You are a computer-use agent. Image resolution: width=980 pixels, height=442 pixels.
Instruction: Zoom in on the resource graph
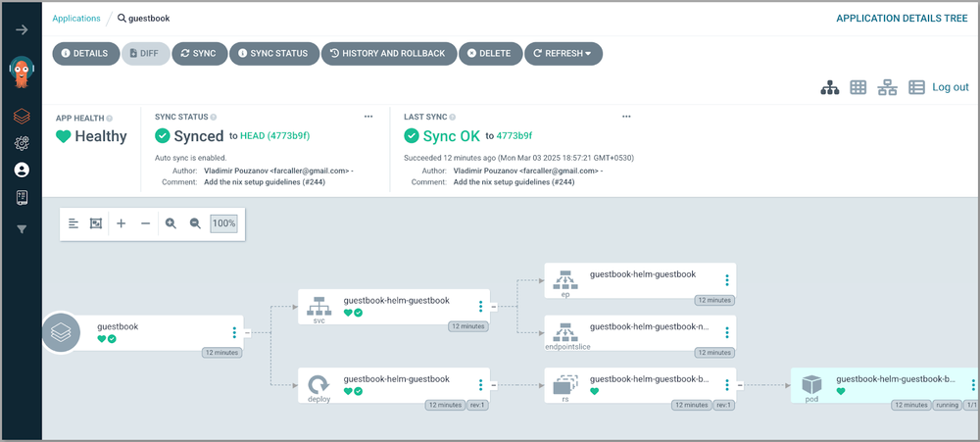171,223
